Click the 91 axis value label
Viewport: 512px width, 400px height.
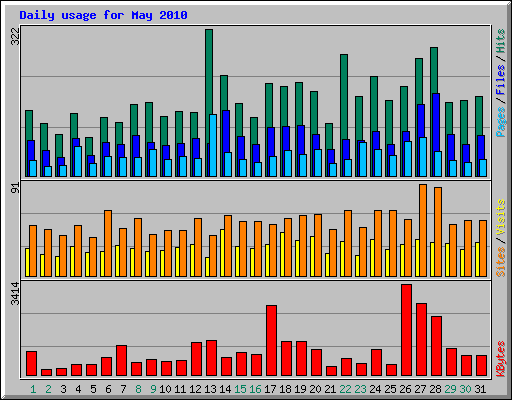click(16, 188)
